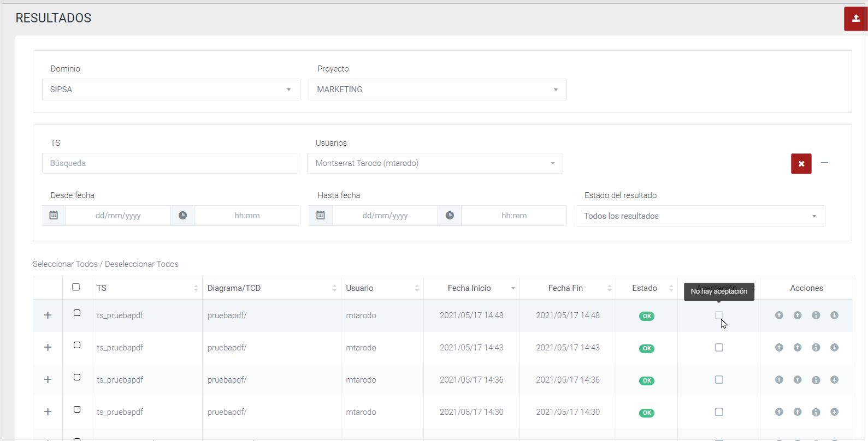Click the red X clear filters button
Viewport: 868px width, 441px height.
coord(801,164)
